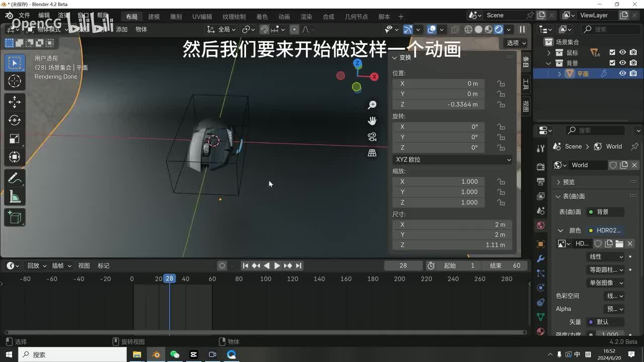
Task: Hide 平面 object with eye icon
Action: click(x=623, y=73)
